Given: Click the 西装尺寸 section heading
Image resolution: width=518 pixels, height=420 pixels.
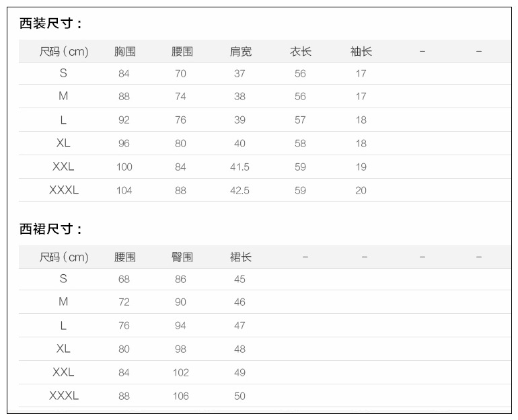Looking at the screenshot, I should pos(50,24).
